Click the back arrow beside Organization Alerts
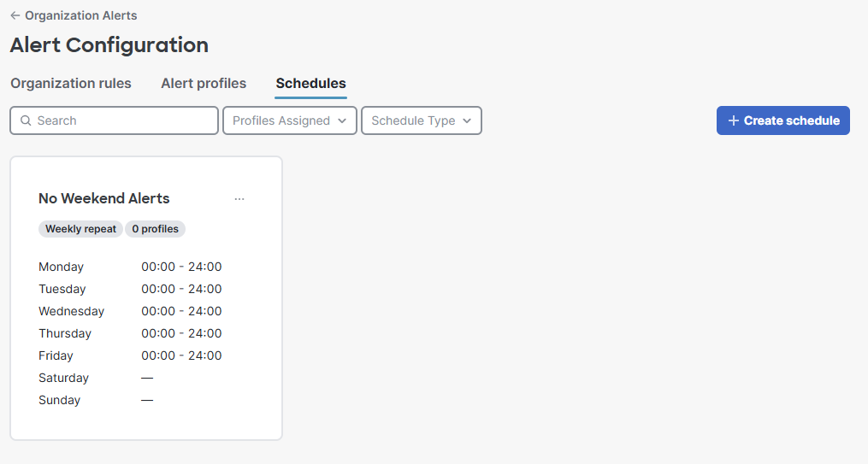This screenshot has width=868, height=464. (15, 15)
